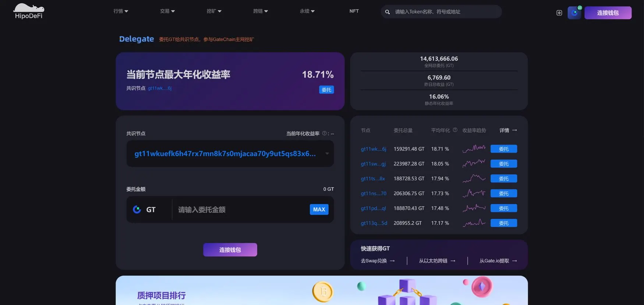Screen dimensions: 644x305
Task: View yield trend chart for gt11ns...70
Action: click(x=474, y=193)
